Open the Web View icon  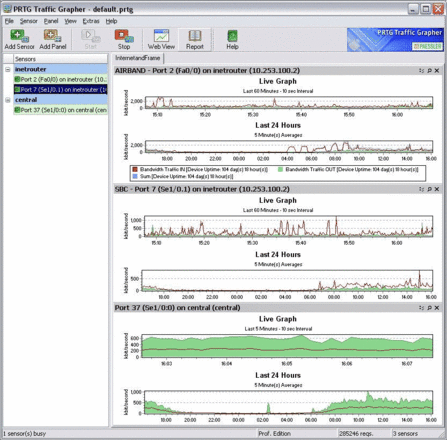coord(161,39)
